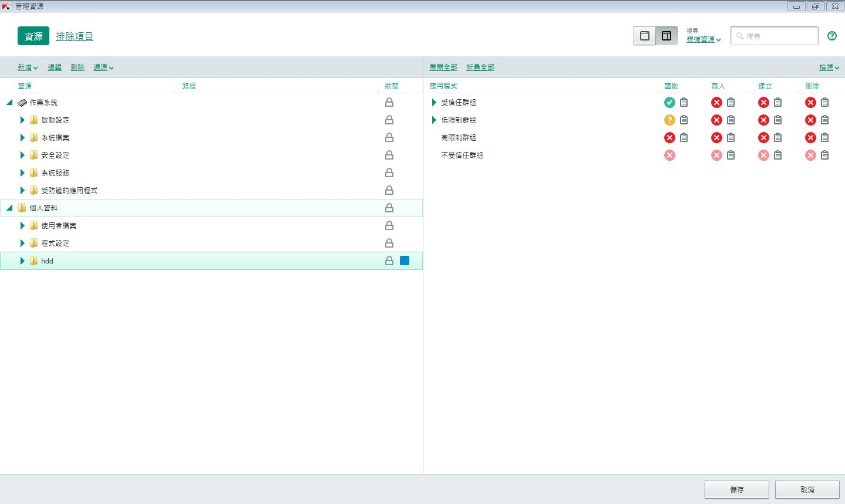This screenshot has width=845, height=504.
Task: Open the 檢視 dropdown menu
Action: point(829,67)
